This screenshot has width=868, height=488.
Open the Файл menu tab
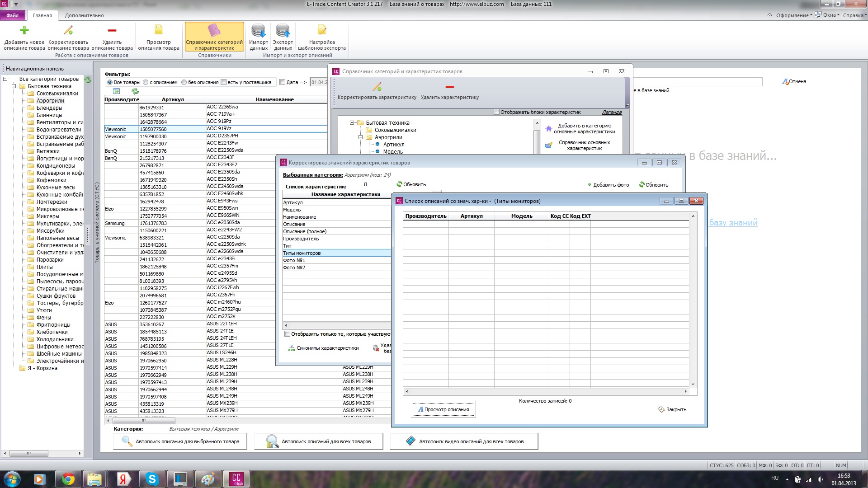[x=13, y=15]
